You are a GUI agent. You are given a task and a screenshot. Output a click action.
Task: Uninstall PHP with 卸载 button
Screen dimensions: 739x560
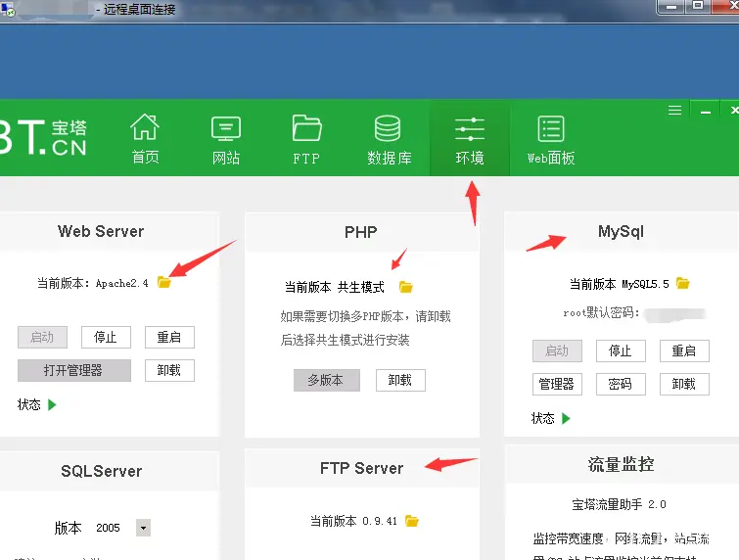pyautogui.click(x=400, y=380)
